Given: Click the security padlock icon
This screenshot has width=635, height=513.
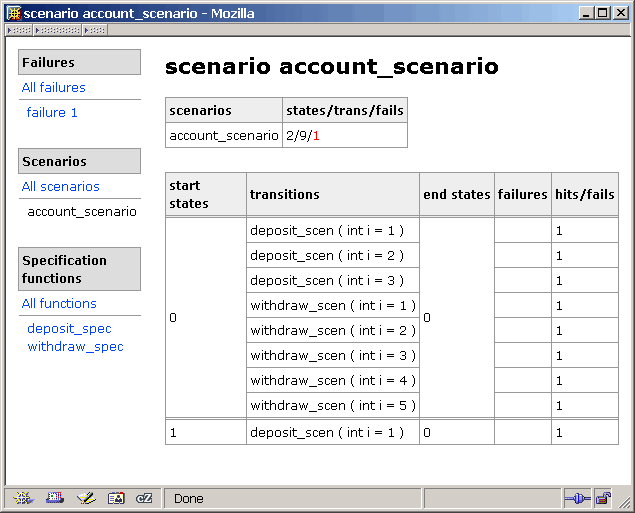Looking at the screenshot, I should [x=603, y=498].
